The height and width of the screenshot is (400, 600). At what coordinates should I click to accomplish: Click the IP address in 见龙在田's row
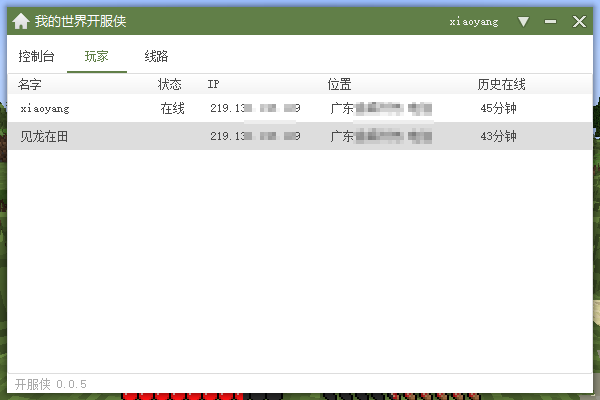255,136
